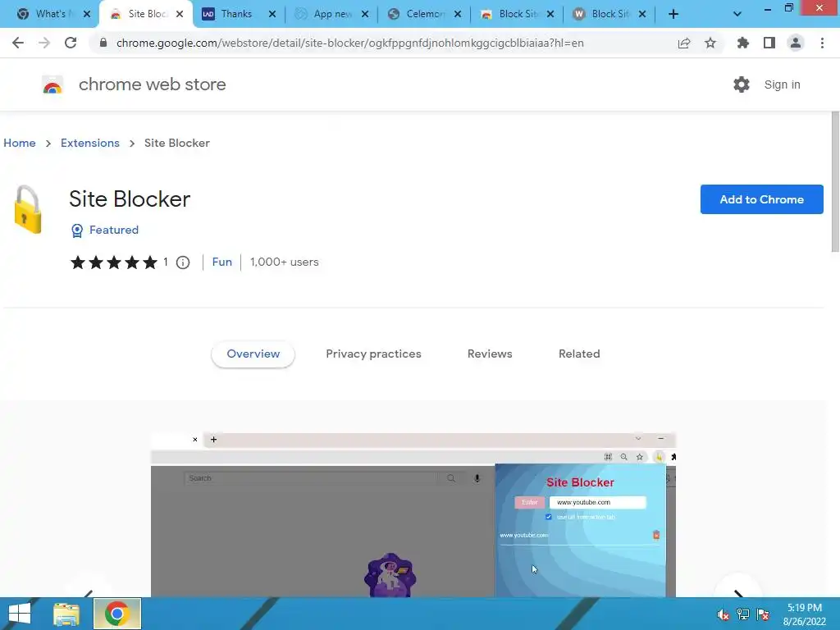Click the muted speaker tray icon
Viewport: 840px width, 630px height.
pos(724,615)
